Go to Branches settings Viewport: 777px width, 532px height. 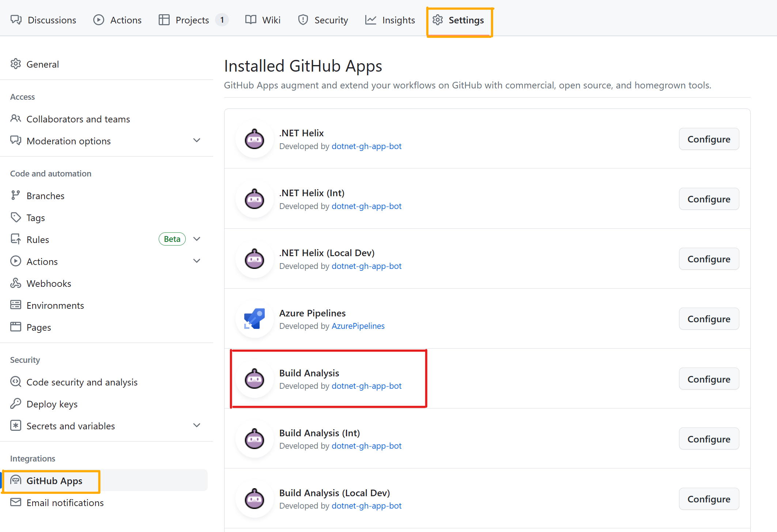coord(106,195)
